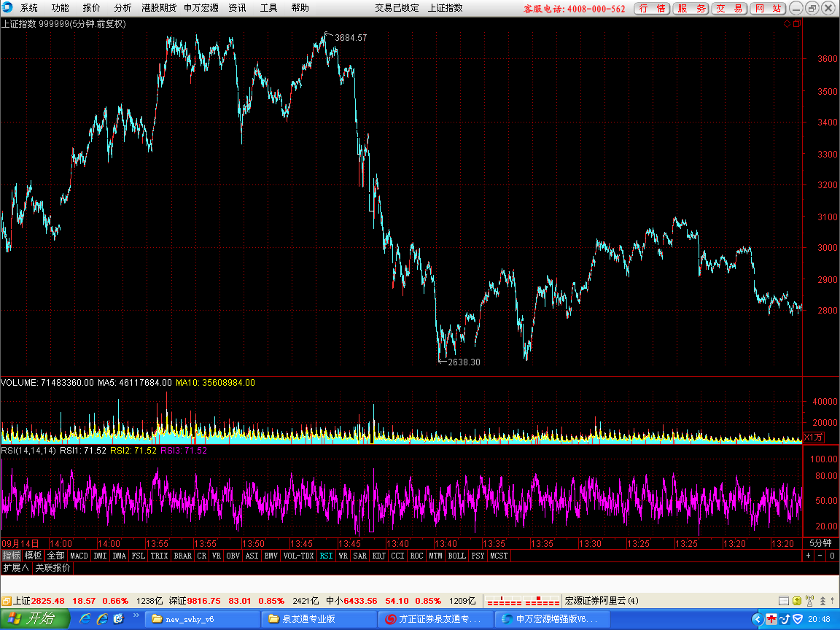Open the 关联报价 tab

(x=52, y=567)
